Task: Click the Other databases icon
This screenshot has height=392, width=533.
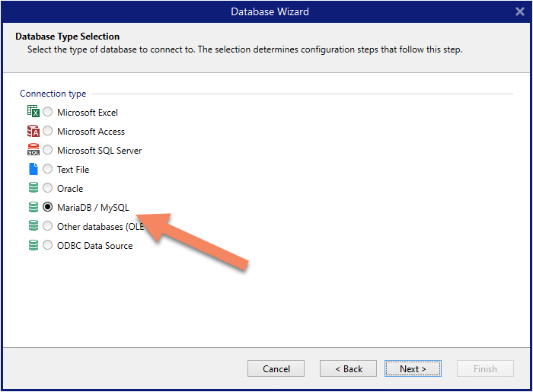Action: tap(33, 226)
